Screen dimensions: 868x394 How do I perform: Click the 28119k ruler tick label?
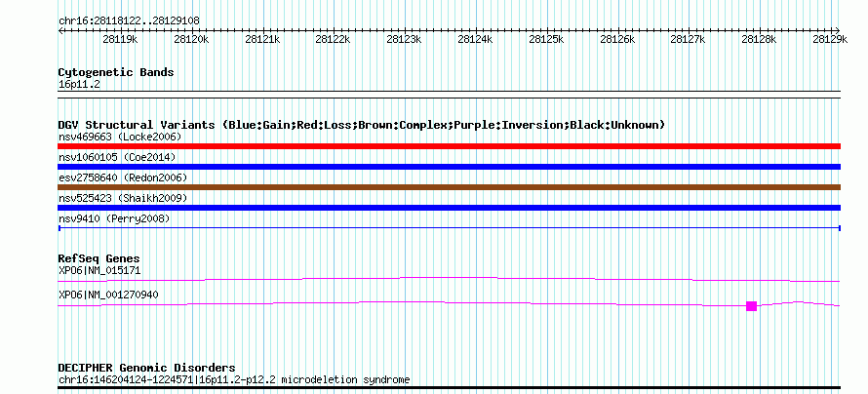[x=120, y=39]
